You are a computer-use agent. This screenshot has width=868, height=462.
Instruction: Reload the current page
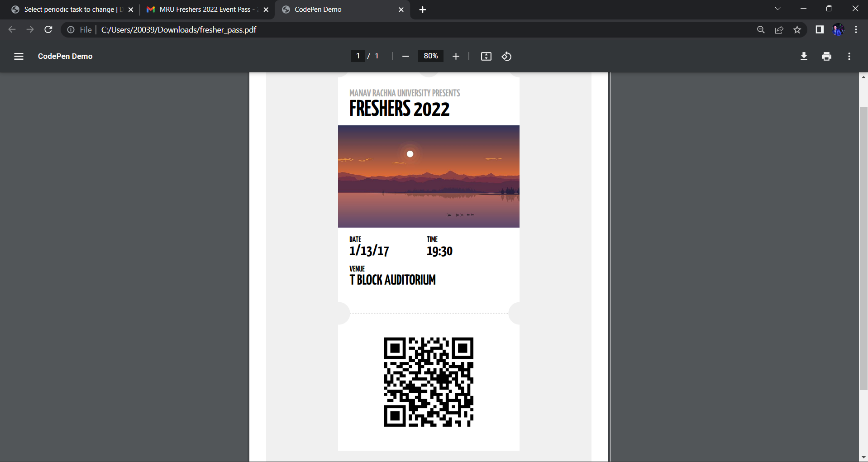[x=48, y=29]
